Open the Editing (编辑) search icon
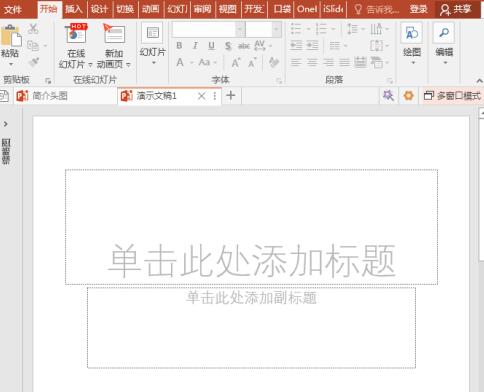This screenshot has height=392, width=484. pos(444,33)
